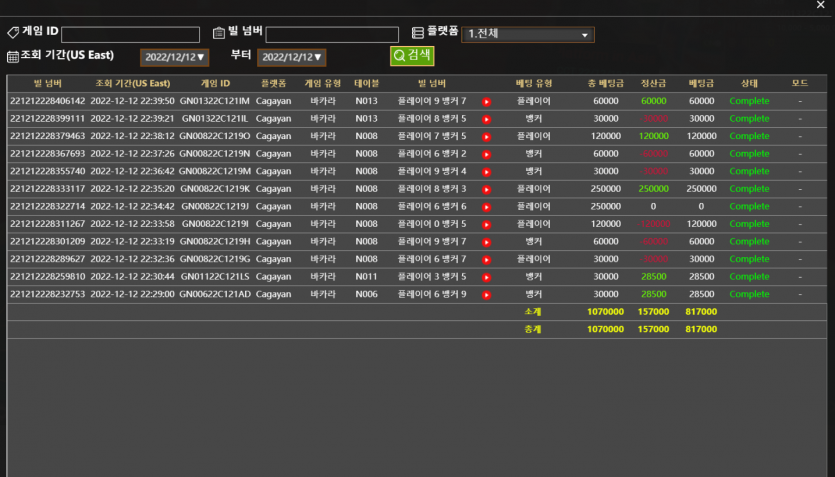Close the bet history window
835x477 pixels.
[821, 5]
